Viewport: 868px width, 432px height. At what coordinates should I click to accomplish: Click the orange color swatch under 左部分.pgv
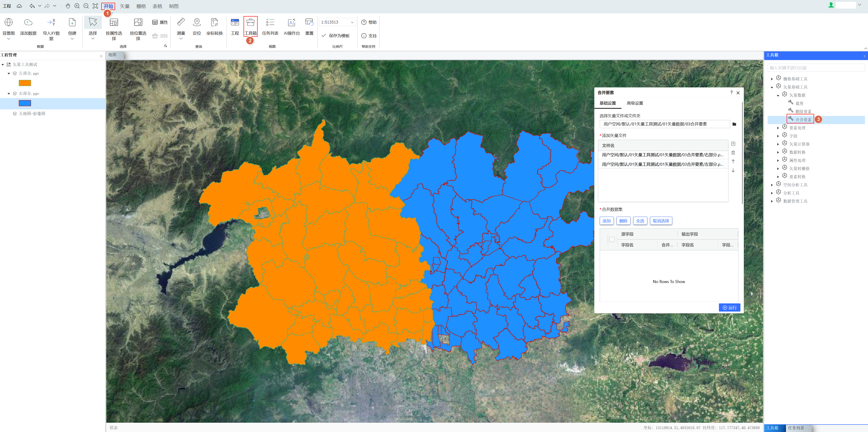pos(25,83)
